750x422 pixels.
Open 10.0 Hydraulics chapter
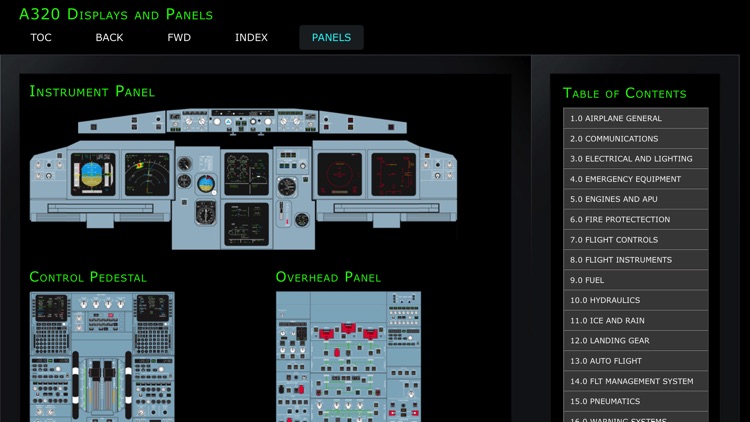636,300
